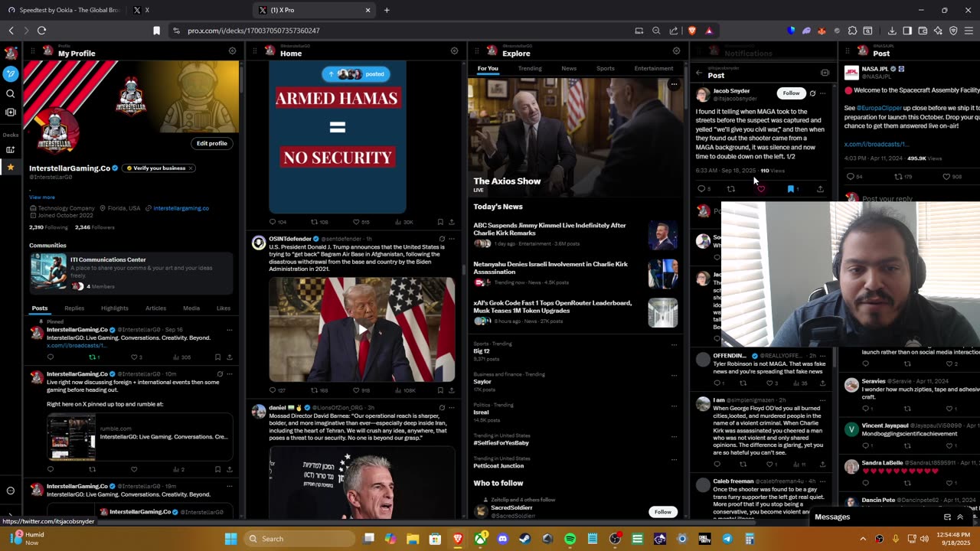The image size is (980, 551).
Task: Open the Articles profile tab
Action: click(155, 308)
